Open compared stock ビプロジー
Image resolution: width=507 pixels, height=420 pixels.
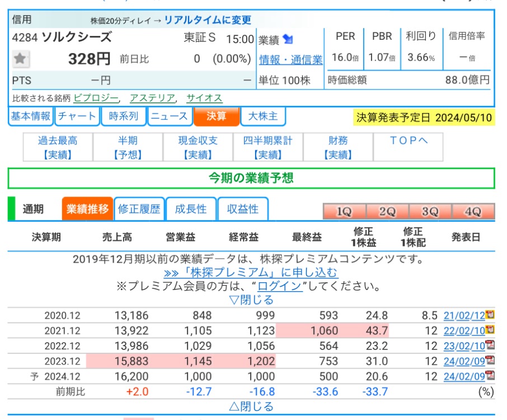coord(96,97)
